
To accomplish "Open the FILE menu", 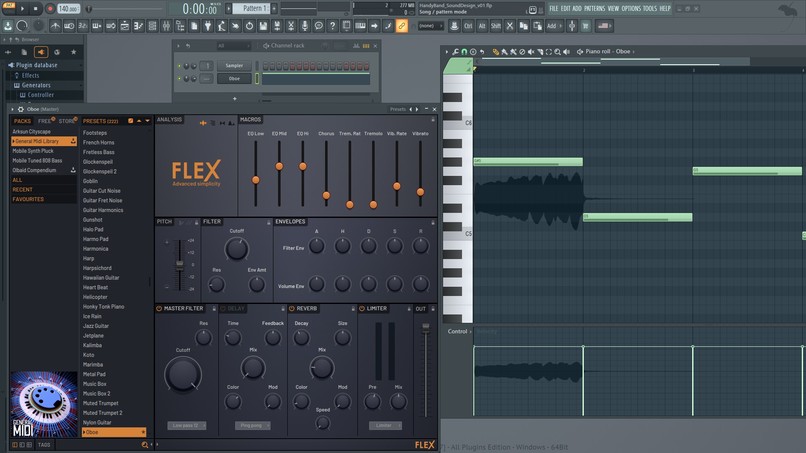I will click(x=553, y=8).
